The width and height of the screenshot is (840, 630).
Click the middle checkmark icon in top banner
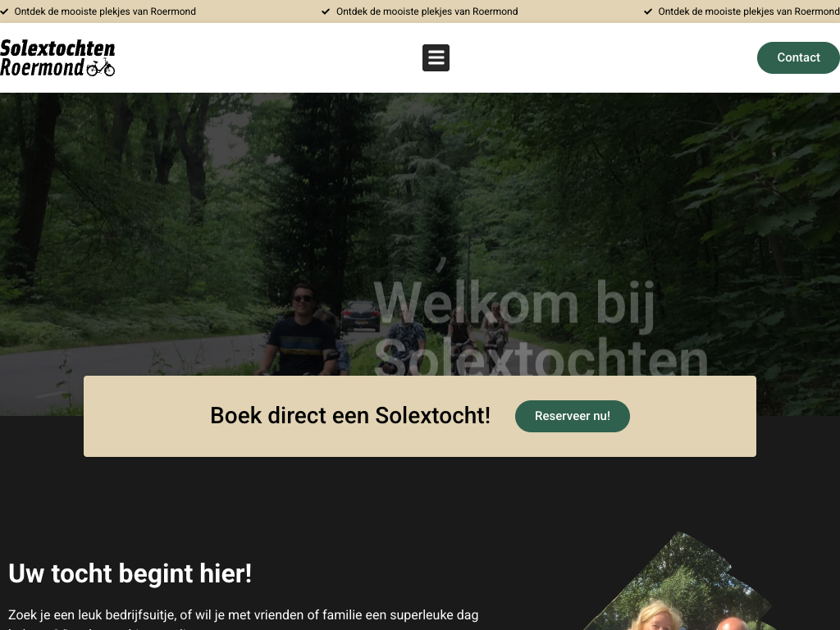tap(325, 11)
